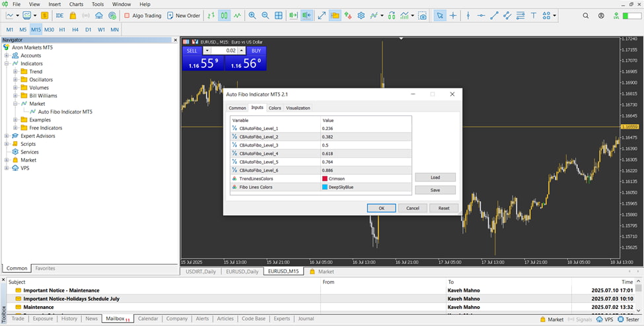Increase lot volume with up arrow
The height and width of the screenshot is (326, 644).
coord(242,51)
